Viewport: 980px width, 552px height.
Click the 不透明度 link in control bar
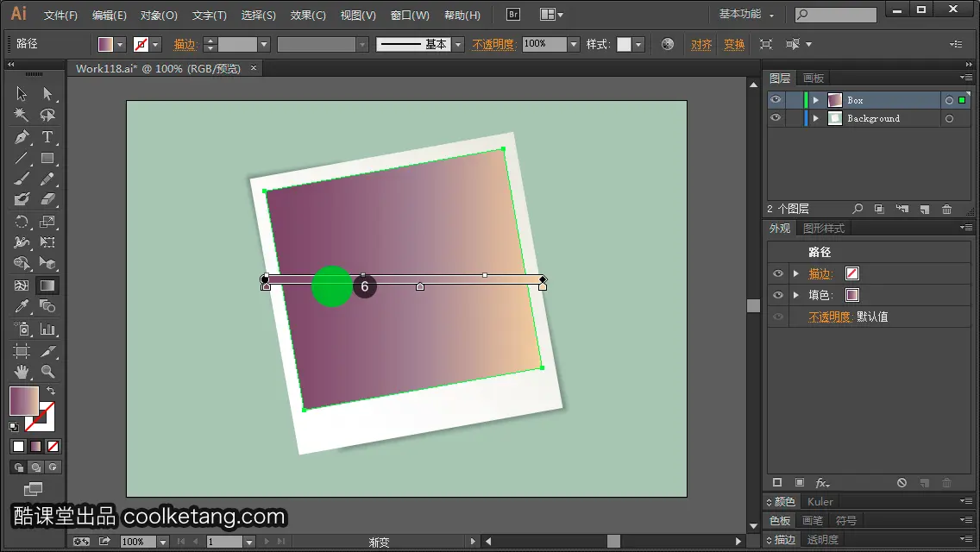click(x=493, y=44)
